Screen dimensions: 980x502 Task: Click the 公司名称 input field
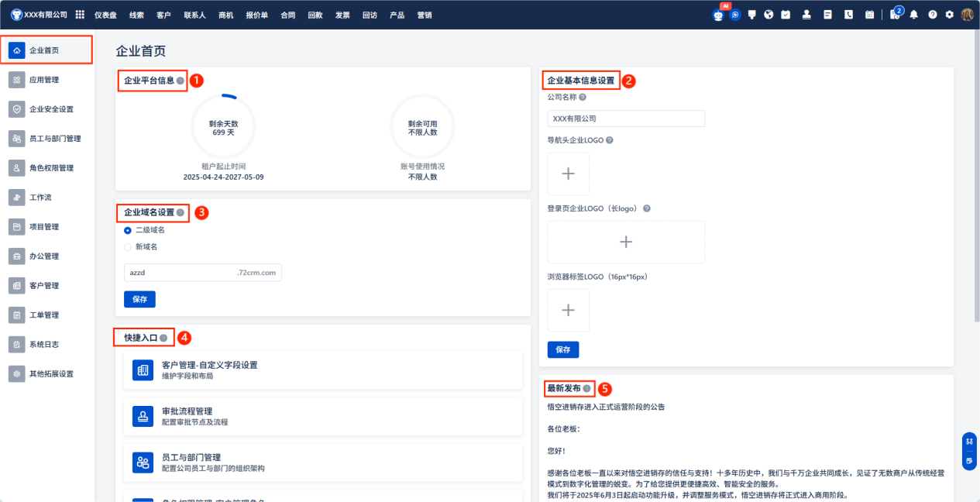[626, 119]
